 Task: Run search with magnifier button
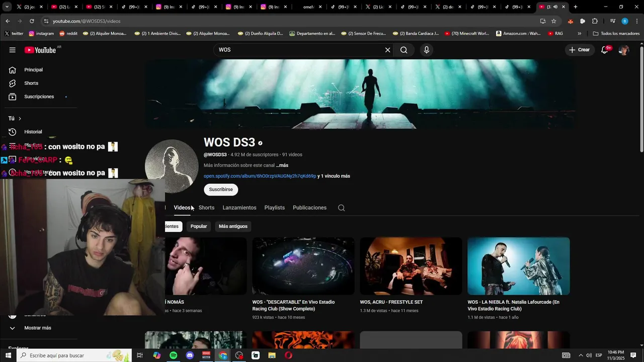pyautogui.click(x=404, y=50)
